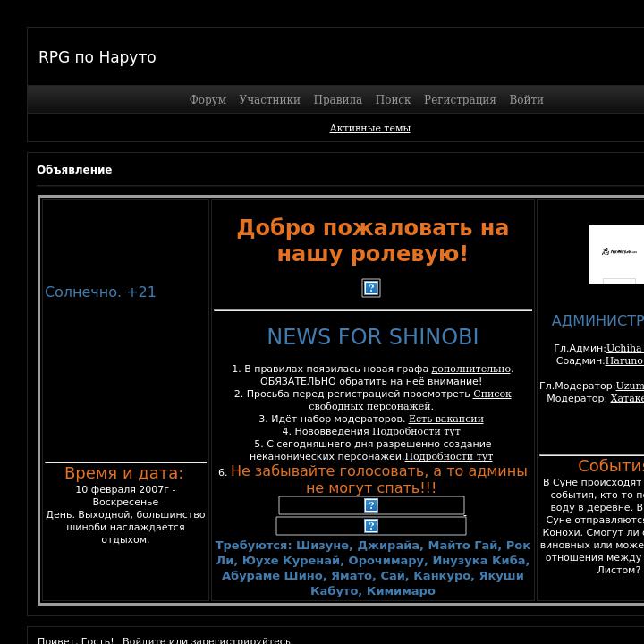The width and height of the screenshot is (644, 644).
Task: Go to Поиск page
Action: 393,100
